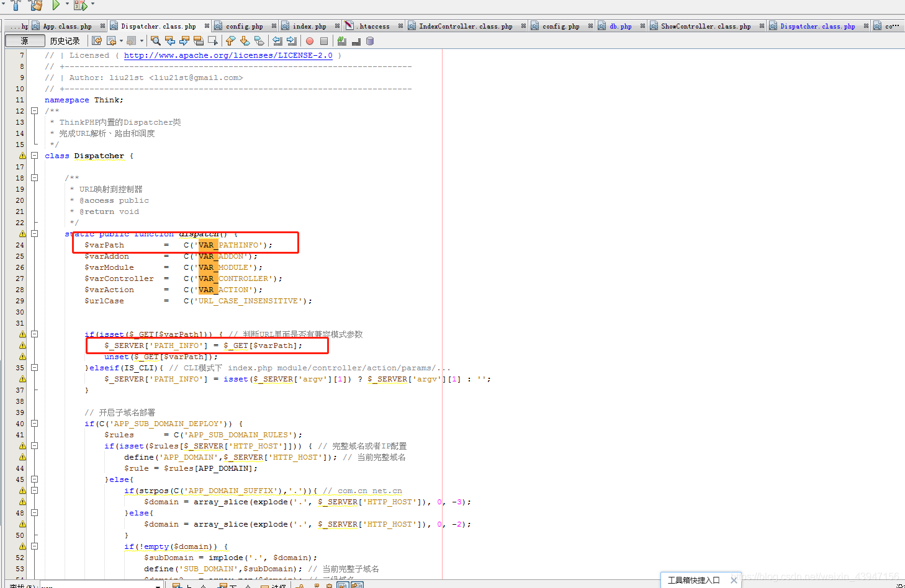The height and width of the screenshot is (588, 905).
Task: Click warning icon on unset($_GET[$varPath]) line
Action: click(x=22, y=357)
